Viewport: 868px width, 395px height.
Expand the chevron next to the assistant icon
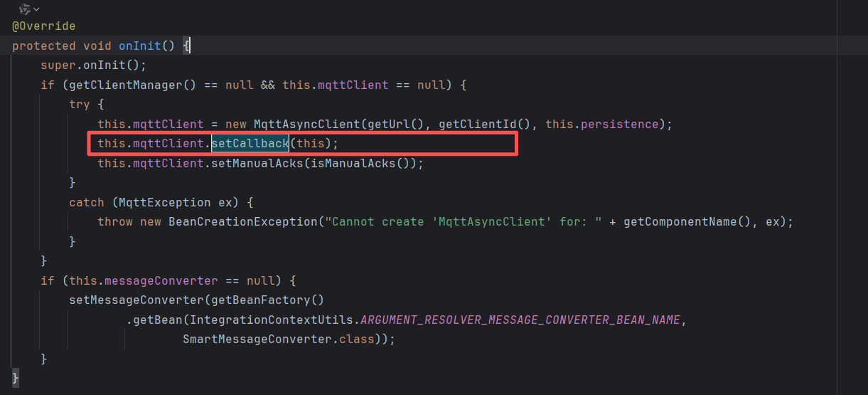36,9
